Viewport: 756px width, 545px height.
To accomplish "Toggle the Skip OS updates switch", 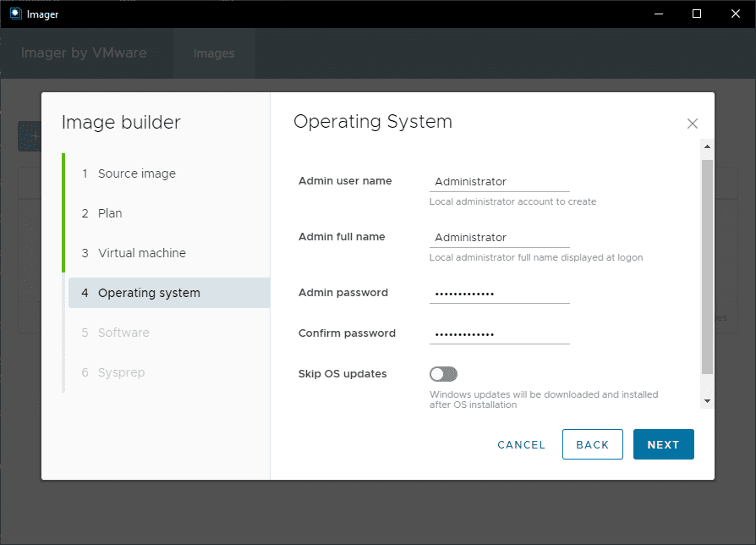I will [x=443, y=374].
